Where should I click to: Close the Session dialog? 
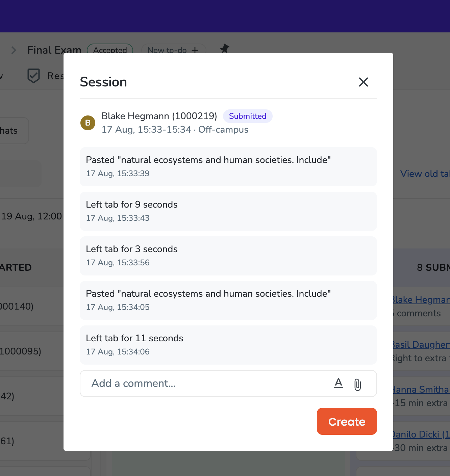pos(363,82)
